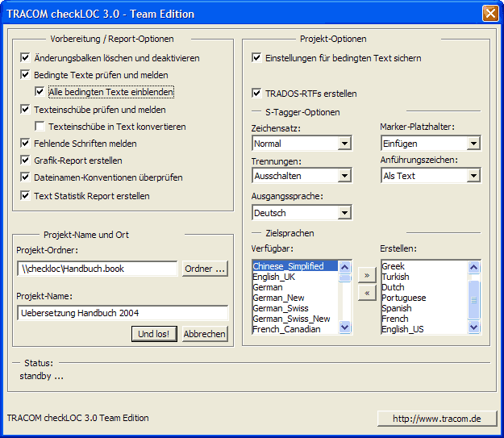Click the remove language double-arrow button
Viewport: 504px width, 438px height.
pos(367,293)
